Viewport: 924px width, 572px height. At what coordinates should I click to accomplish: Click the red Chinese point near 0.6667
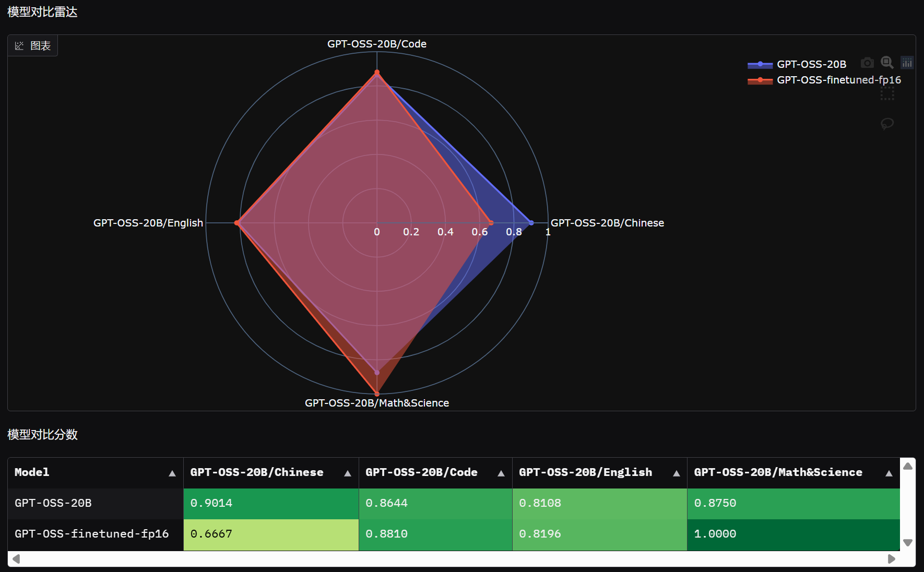[x=491, y=223]
